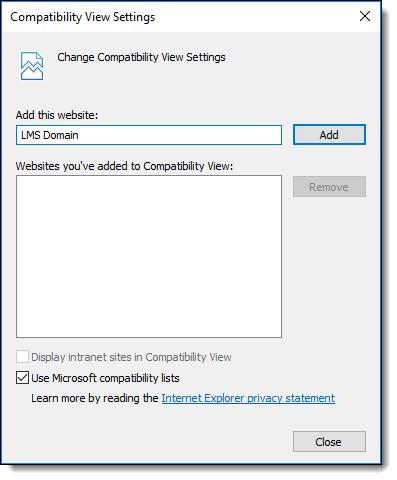Click the blank gray area below the Remove button
This screenshot has width=397, height=480.
coord(329,267)
